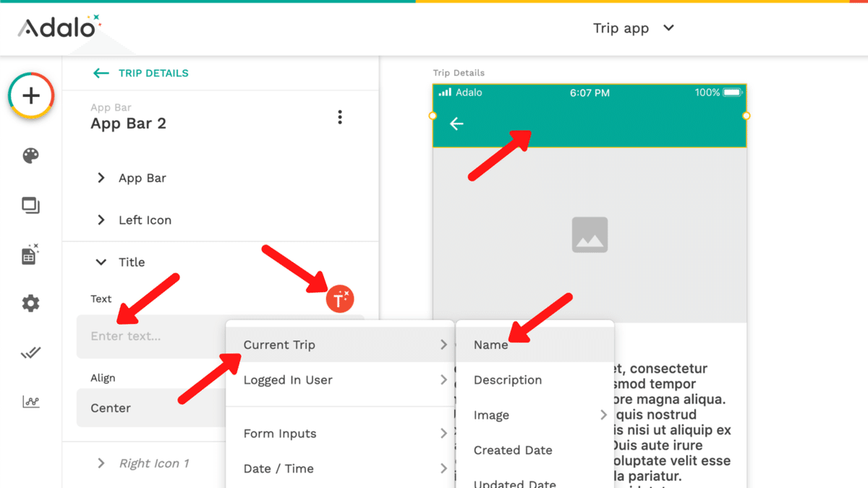Click the battery icon in phone status bar
The height and width of the screenshot is (488, 868).
tap(732, 93)
